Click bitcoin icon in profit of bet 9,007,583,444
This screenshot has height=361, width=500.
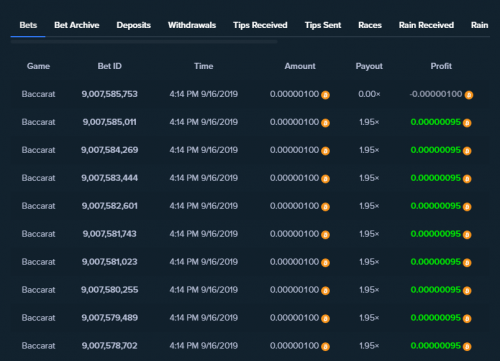(x=467, y=179)
